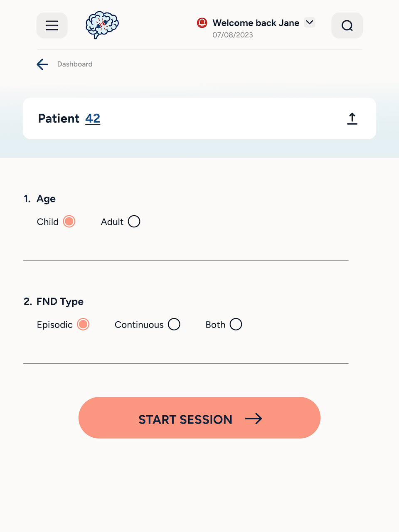Click the brain logo
The height and width of the screenshot is (532, 399).
(x=102, y=25)
